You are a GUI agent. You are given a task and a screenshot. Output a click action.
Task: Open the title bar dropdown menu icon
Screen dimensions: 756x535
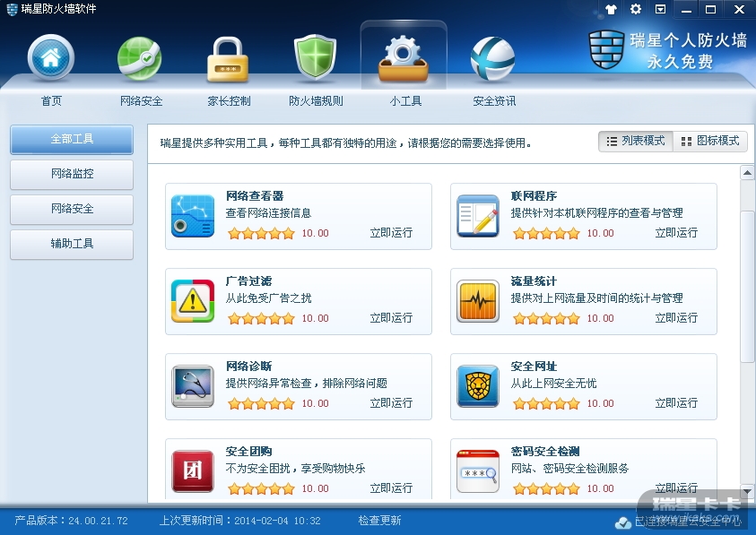pyautogui.click(x=661, y=9)
